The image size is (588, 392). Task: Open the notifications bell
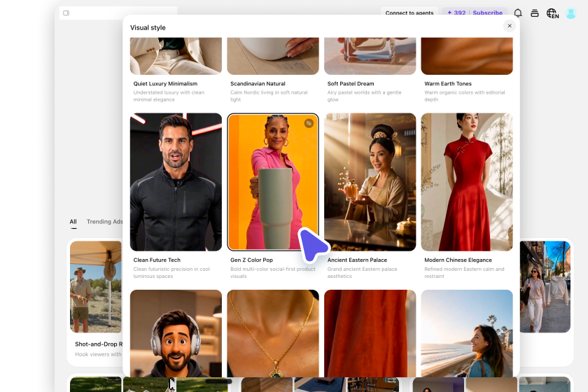pyautogui.click(x=518, y=13)
